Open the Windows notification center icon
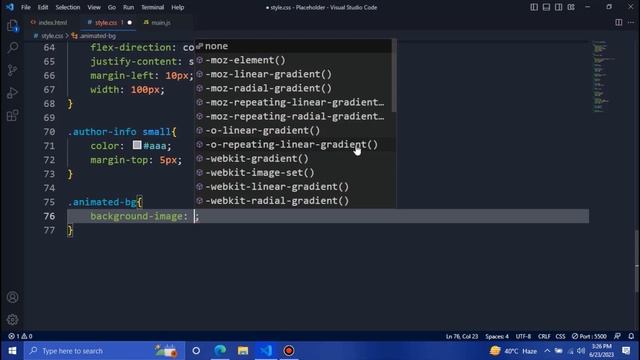 627,351
